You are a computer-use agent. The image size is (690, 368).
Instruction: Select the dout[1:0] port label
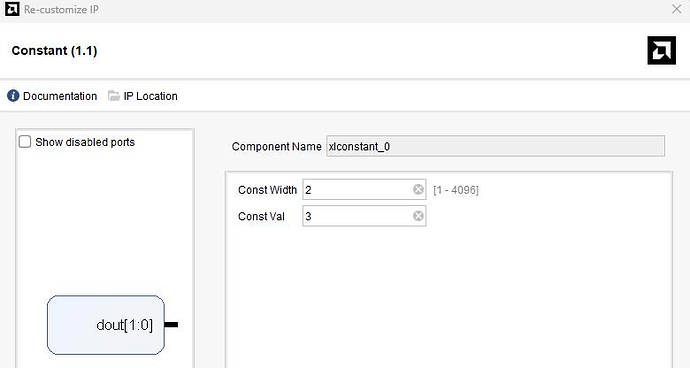(x=125, y=325)
